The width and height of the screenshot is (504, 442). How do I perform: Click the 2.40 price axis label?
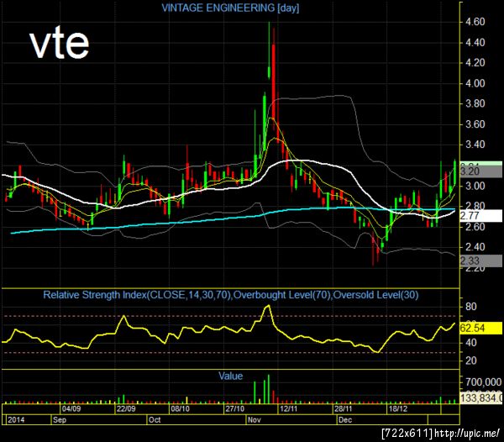tap(475, 247)
